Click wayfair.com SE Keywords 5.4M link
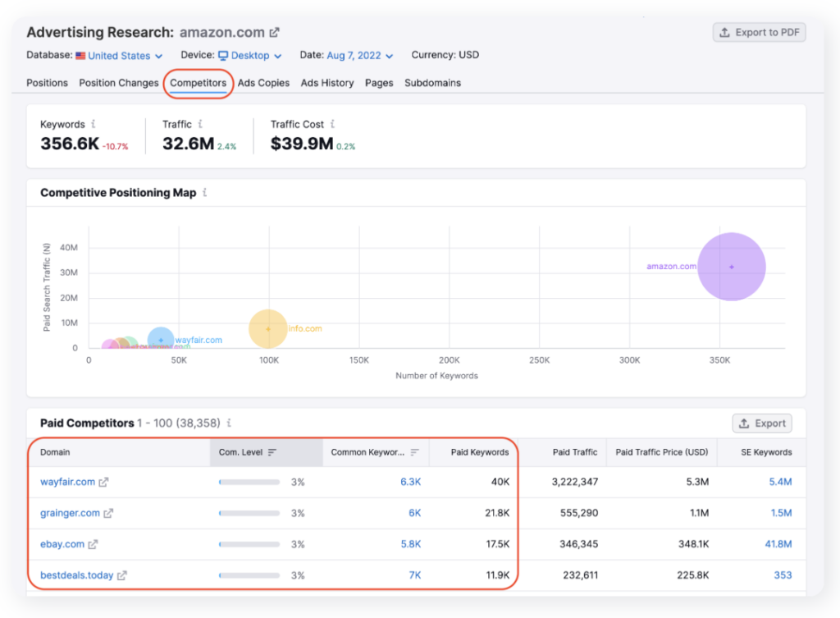 [x=781, y=482]
